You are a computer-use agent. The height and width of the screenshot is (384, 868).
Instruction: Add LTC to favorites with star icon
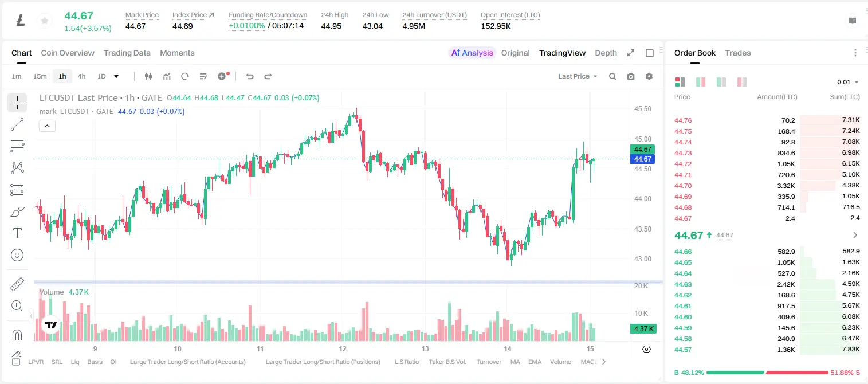[x=44, y=21]
